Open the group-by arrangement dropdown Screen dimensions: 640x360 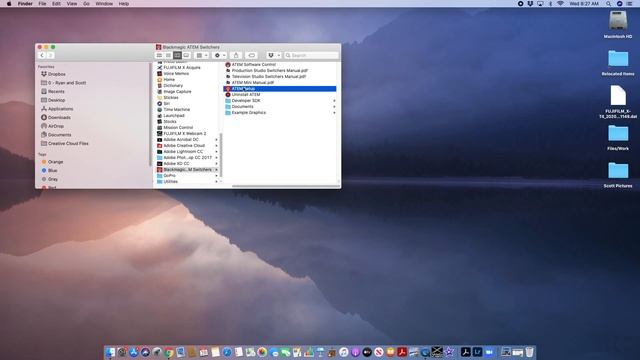202,55
